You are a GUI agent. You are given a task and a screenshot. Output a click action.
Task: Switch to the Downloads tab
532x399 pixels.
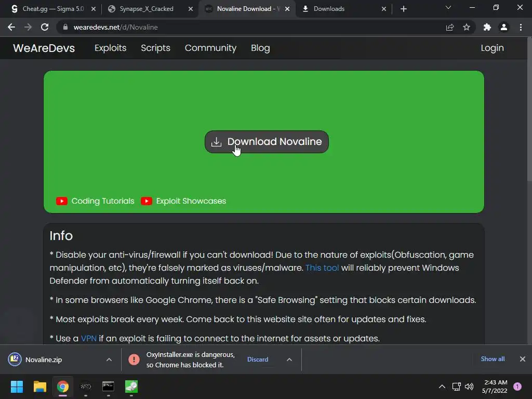tap(344, 9)
